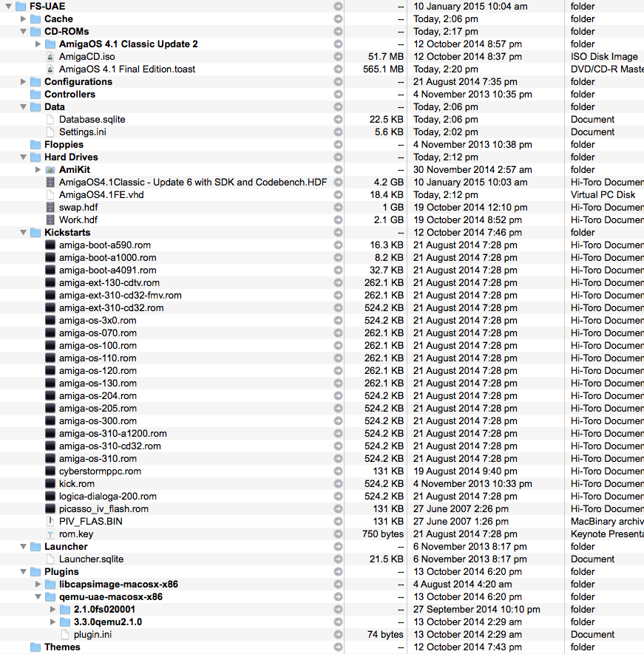The width and height of the screenshot is (644, 654).
Task: Click the date 30 November 2014 2:57 am
Action: [x=472, y=169]
